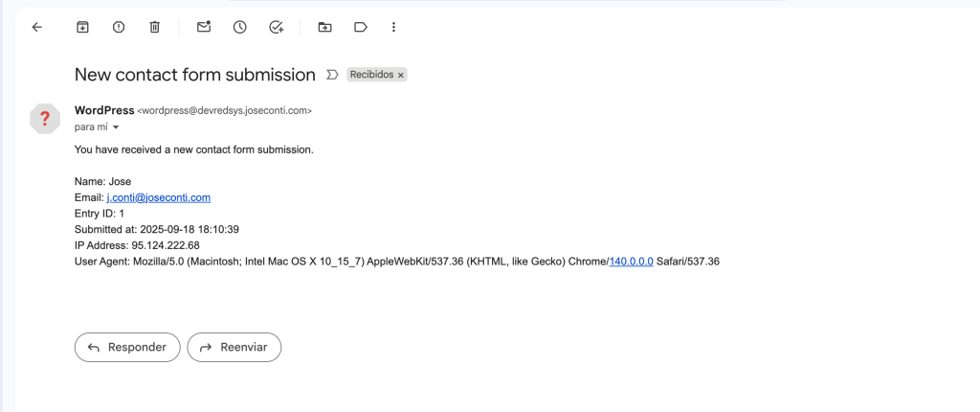Report spam using the exclamation icon

tap(119, 27)
